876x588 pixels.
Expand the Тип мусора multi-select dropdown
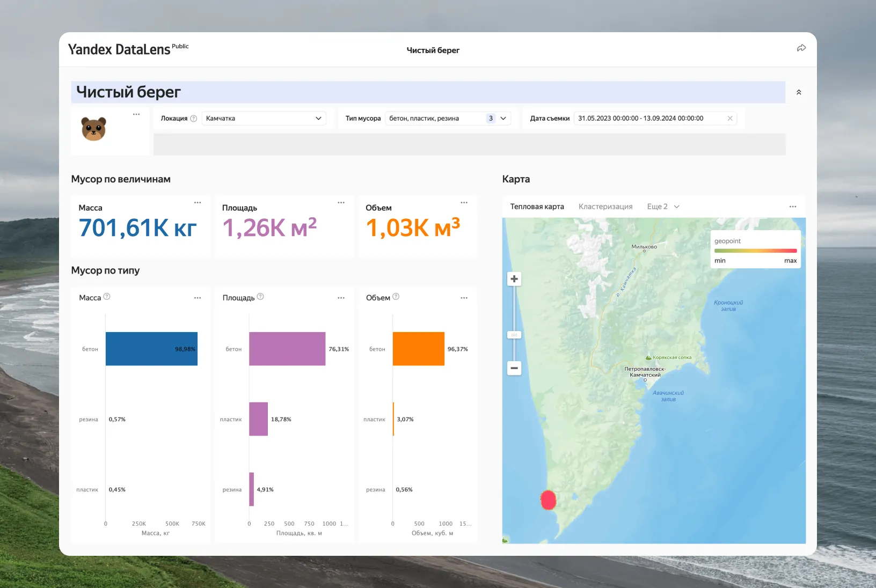(x=502, y=119)
